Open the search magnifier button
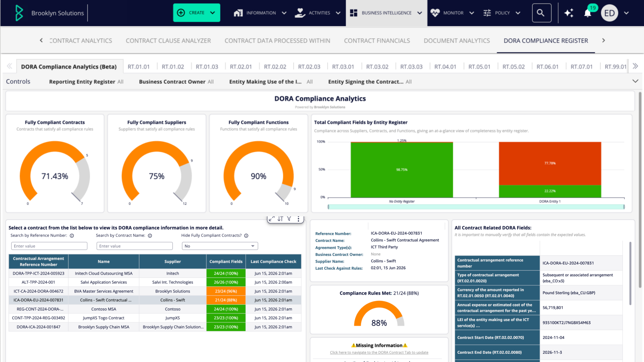This screenshot has width=644, height=362. click(542, 13)
